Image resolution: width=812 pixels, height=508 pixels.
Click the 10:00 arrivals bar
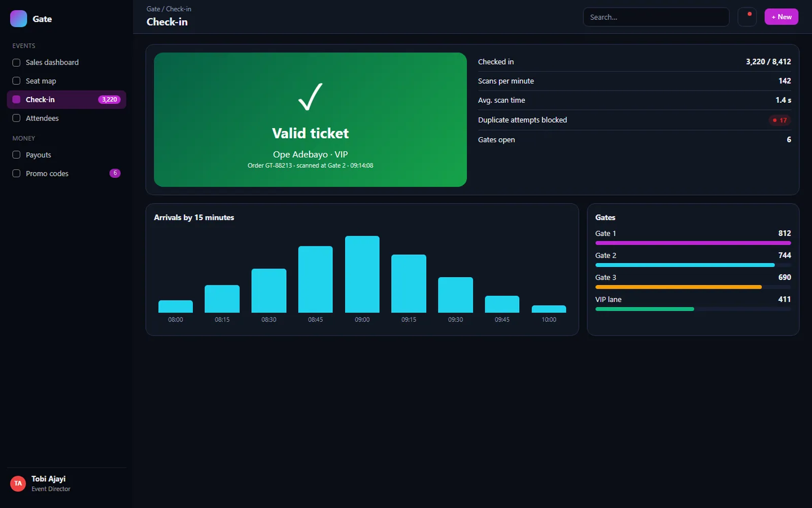(549, 309)
